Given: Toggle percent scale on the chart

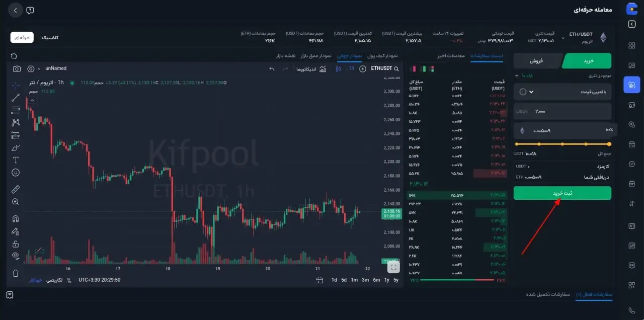Looking at the screenshot, I should (x=69, y=280).
